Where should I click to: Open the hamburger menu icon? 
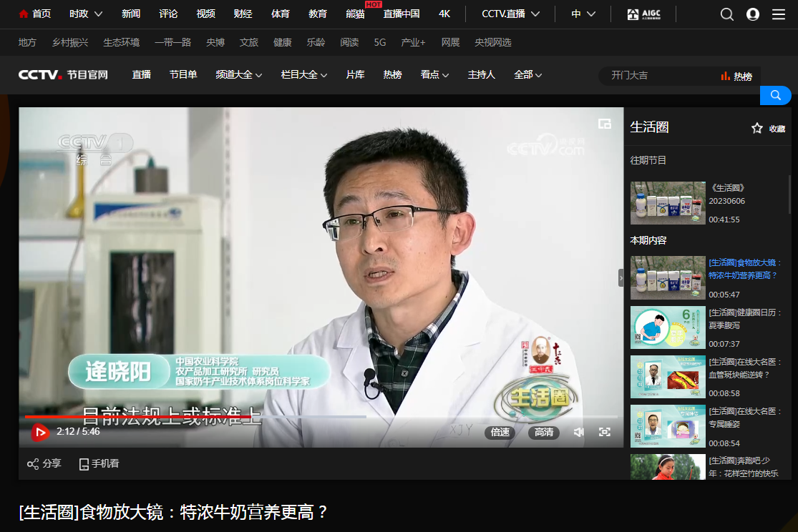(779, 14)
